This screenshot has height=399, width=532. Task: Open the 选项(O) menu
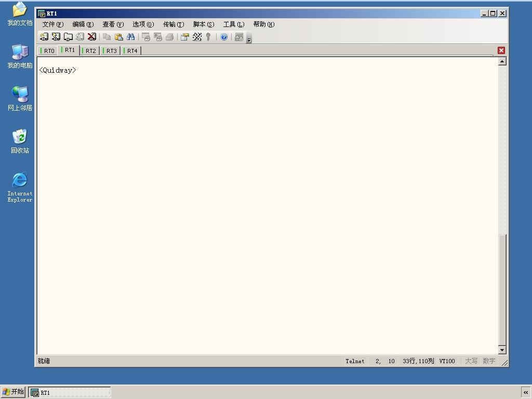click(143, 24)
